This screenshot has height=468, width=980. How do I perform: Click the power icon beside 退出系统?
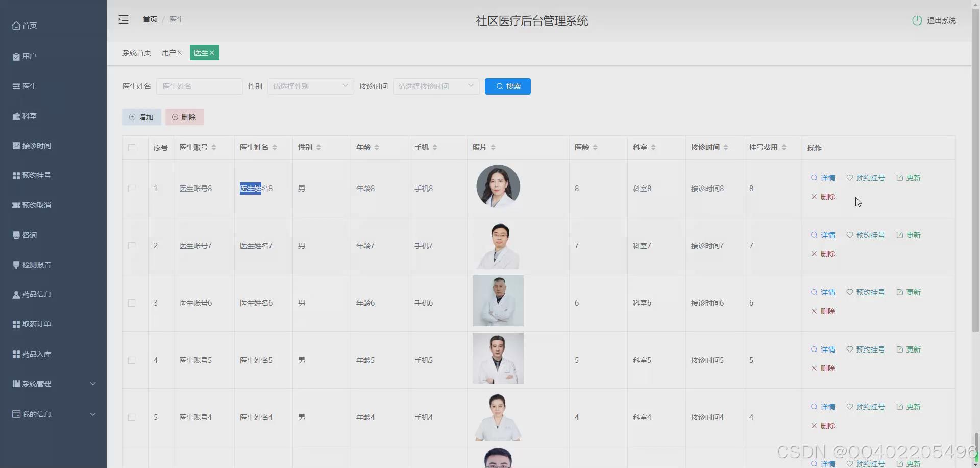click(x=917, y=20)
